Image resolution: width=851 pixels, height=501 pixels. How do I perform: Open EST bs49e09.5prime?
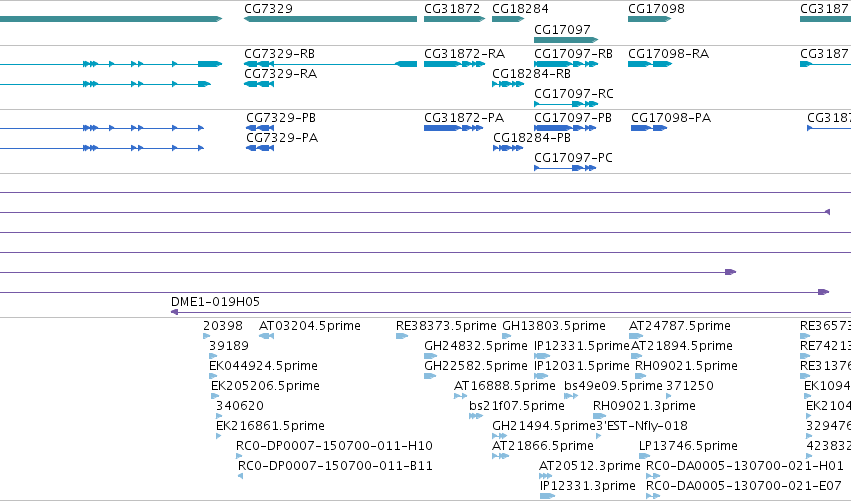point(613,386)
